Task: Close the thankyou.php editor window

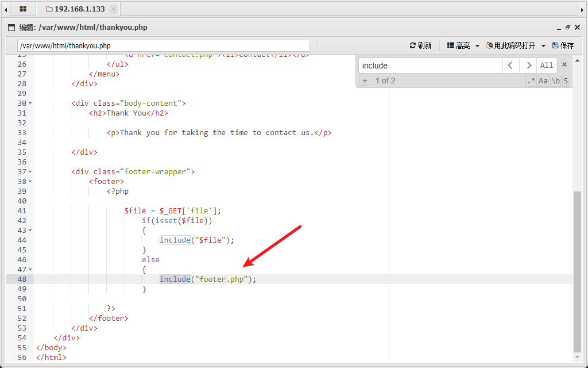Action: pyautogui.click(x=578, y=28)
